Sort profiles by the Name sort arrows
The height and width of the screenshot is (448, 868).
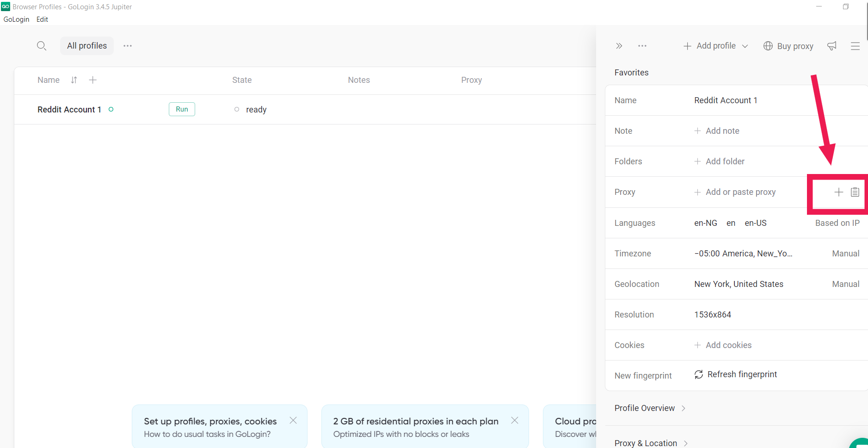coord(74,80)
